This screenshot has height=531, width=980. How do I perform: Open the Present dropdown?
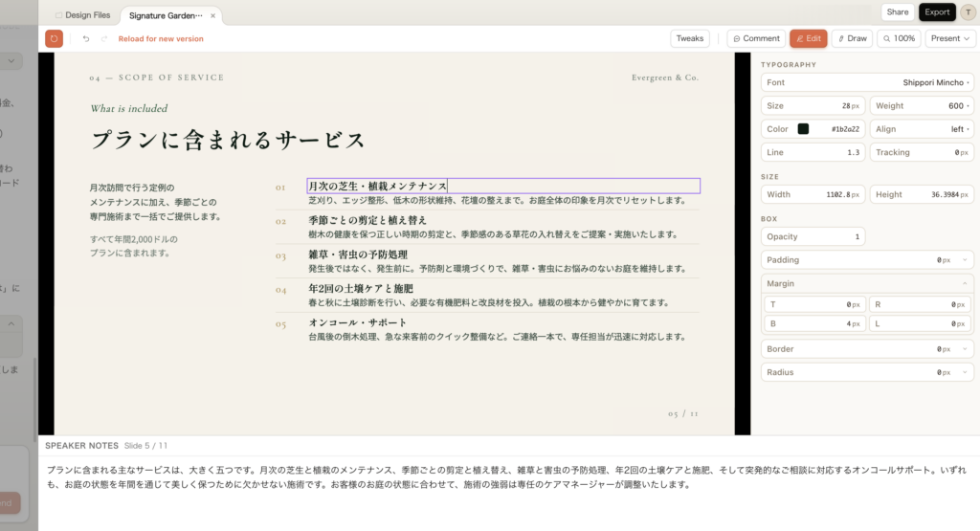(x=950, y=38)
